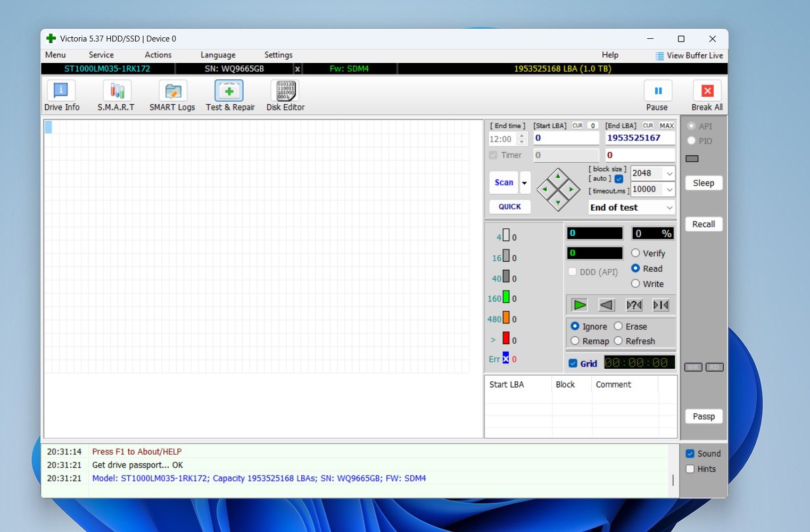Image resolution: width=810 pixels, height=532 pixels.
Task: Enable the Hints checkbox
Action: pos(690,469)
